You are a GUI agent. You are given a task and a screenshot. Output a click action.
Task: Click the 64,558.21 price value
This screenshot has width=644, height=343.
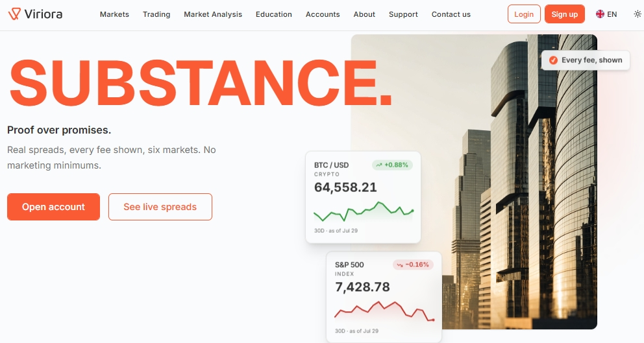click(345, 187)
